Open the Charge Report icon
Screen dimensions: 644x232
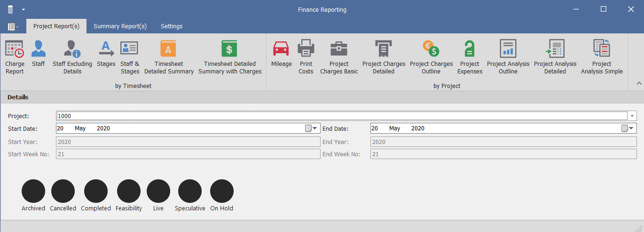click(x=15, y=57)
